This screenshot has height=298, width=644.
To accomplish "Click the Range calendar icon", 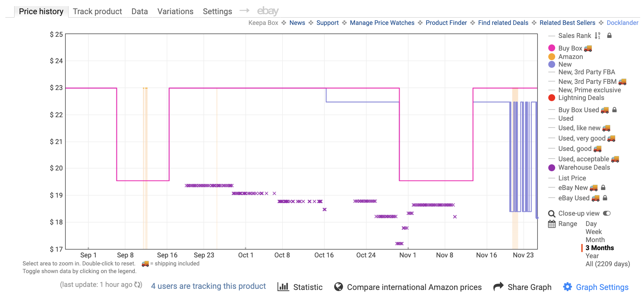I will tap(552, 224).
